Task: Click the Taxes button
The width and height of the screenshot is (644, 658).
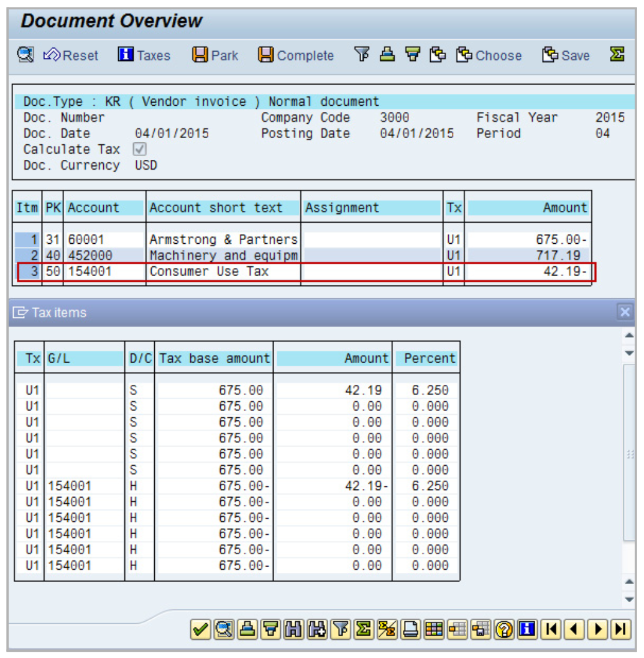Action: click(x=144, y=55)
